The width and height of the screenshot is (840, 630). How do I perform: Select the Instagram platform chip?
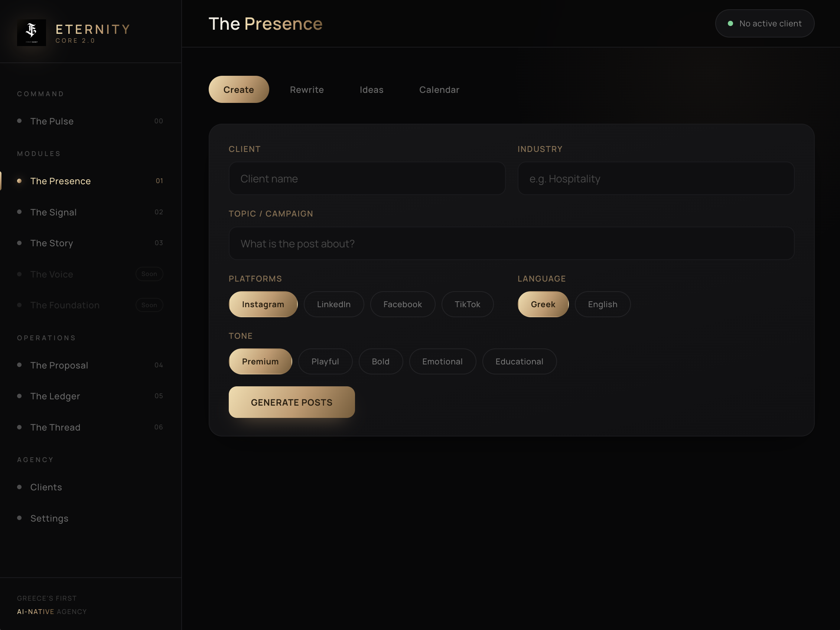(x=263, y=304)
